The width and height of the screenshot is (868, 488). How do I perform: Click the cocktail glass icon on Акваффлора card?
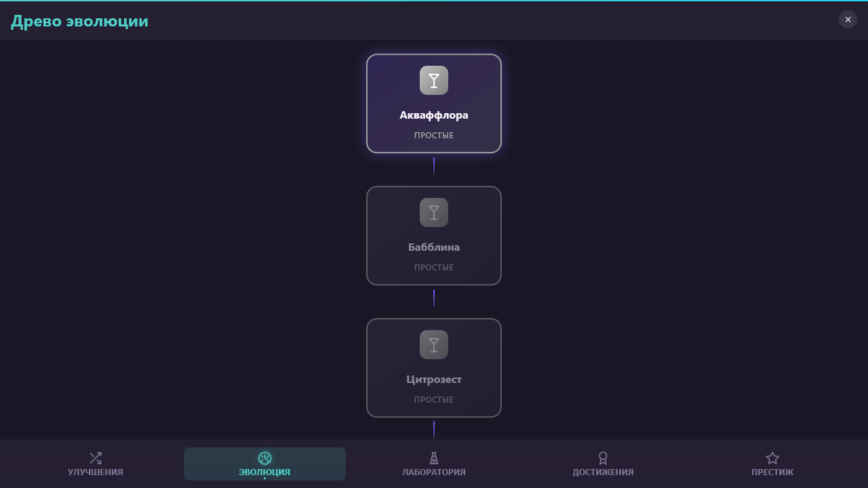pos(433,79)
